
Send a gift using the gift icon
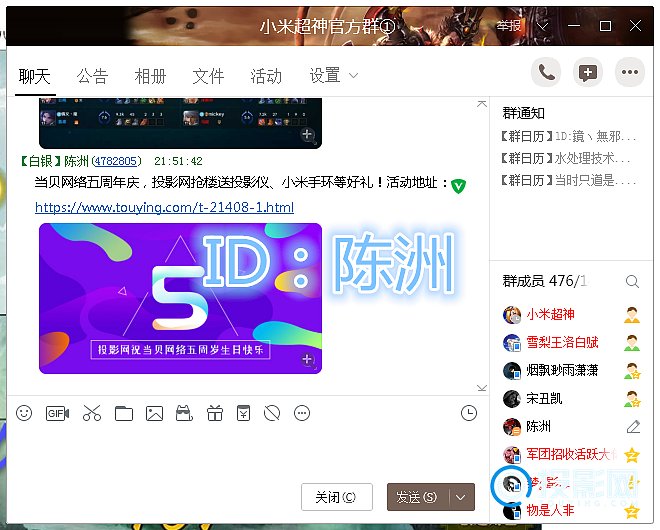215,413
